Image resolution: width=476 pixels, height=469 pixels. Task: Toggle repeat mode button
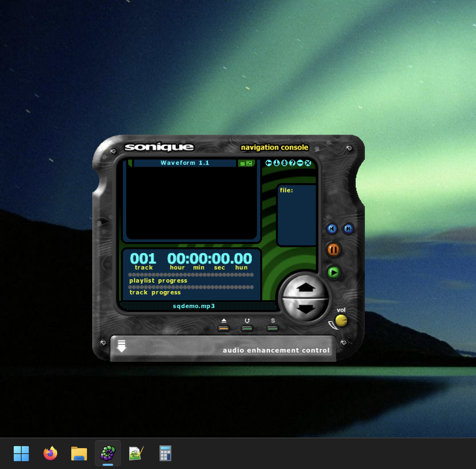pyautogui.click(x=247, y=328)
